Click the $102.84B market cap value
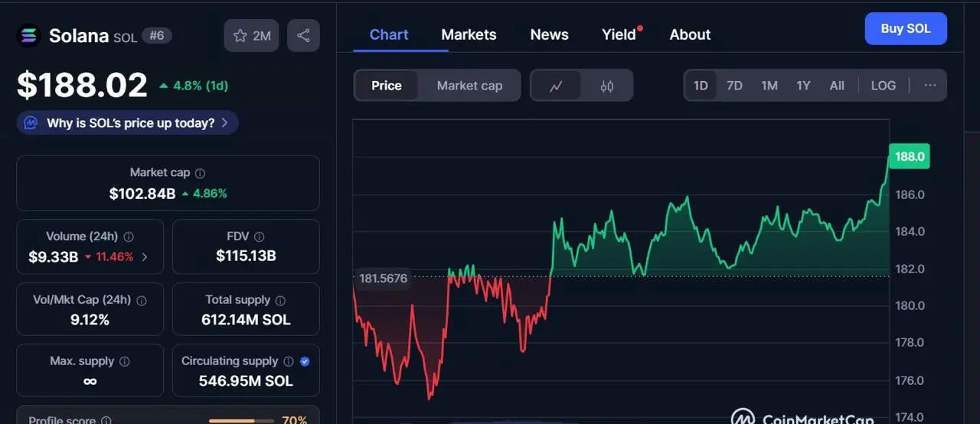This screenshot has width=980, height=424. point(142,194)
